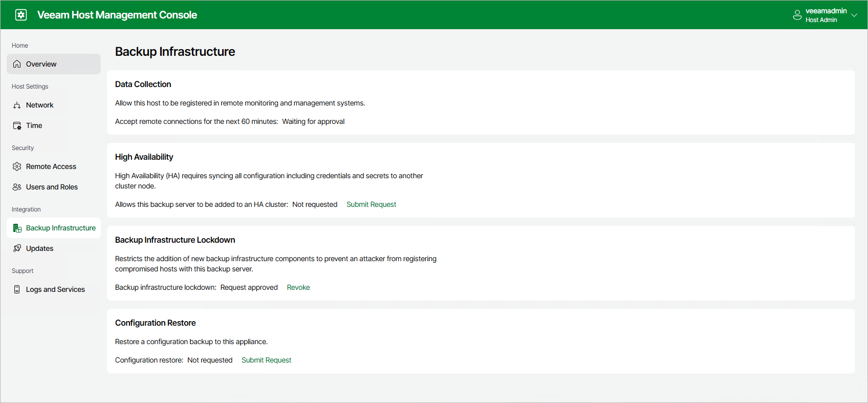Click the Backup infrastructure lockdown field label
The width and height of the screenshot is (868, 403).
166,287
